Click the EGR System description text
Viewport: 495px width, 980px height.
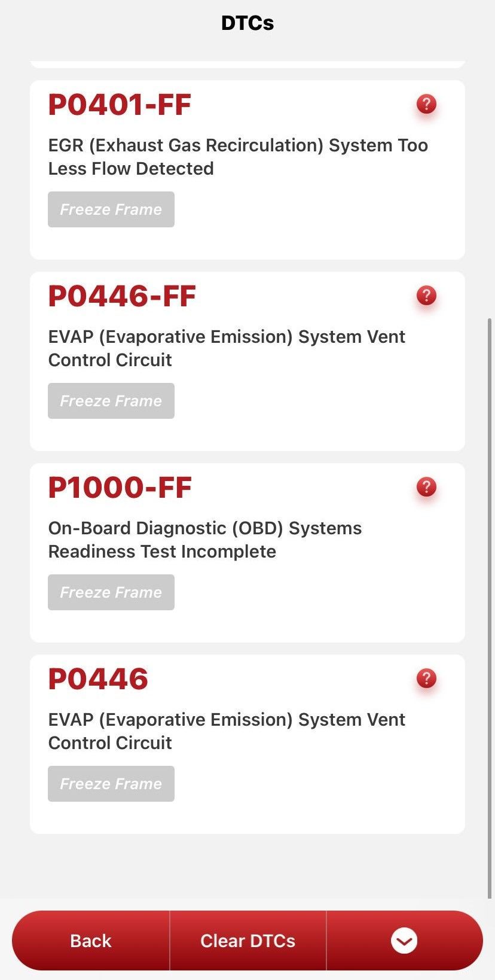point(238,157)
